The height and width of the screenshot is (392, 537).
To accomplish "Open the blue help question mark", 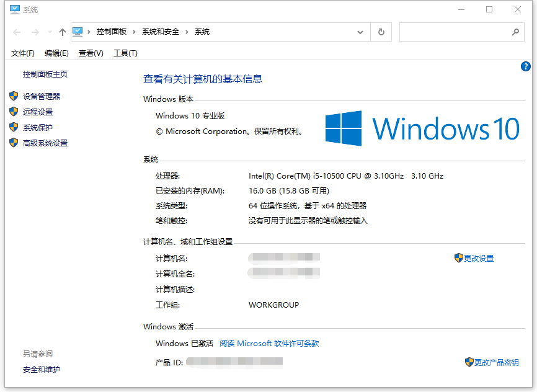I will 526,66.
